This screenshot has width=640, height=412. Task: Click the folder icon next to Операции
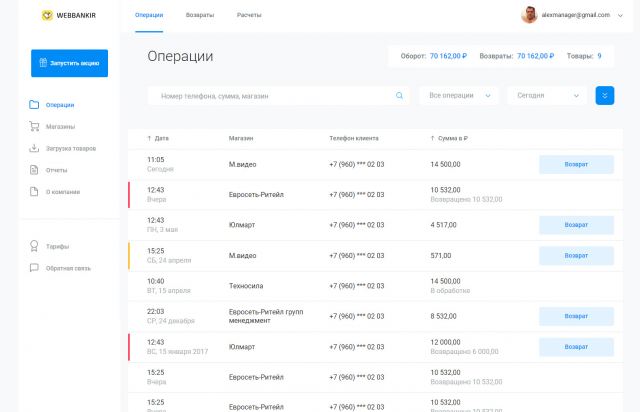point(34,105)
